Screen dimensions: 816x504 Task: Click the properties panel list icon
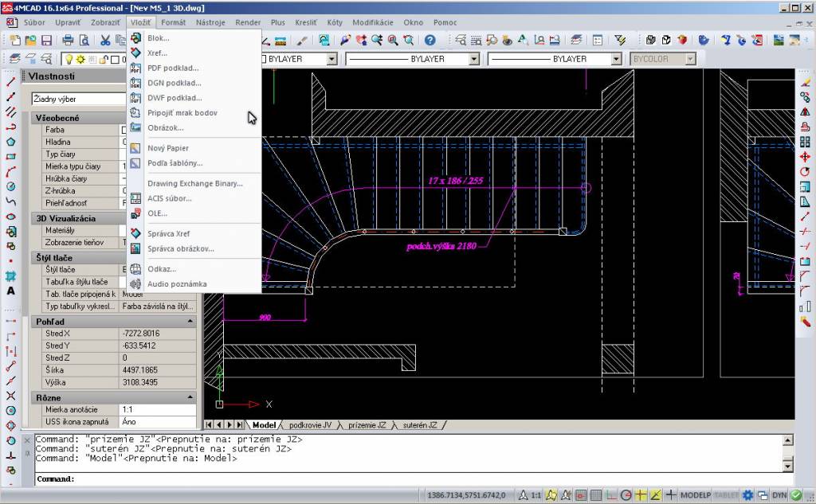pyautogui.click(x=598, y=40)
